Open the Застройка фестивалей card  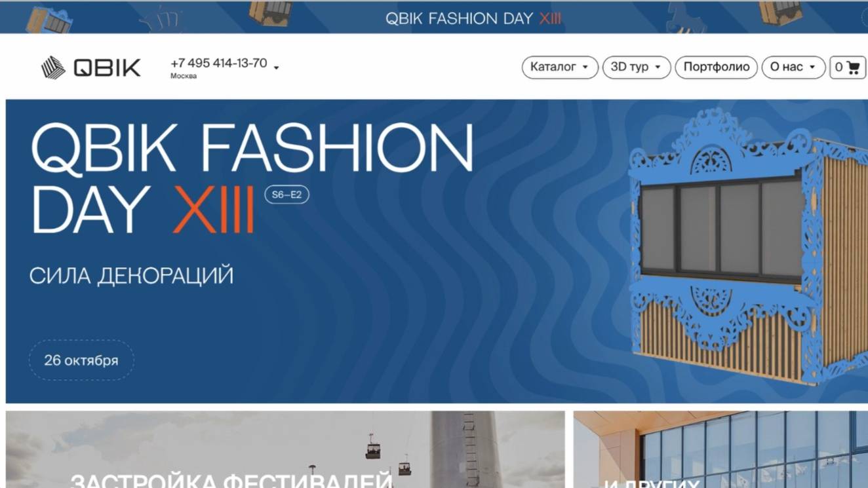point(285,449)
